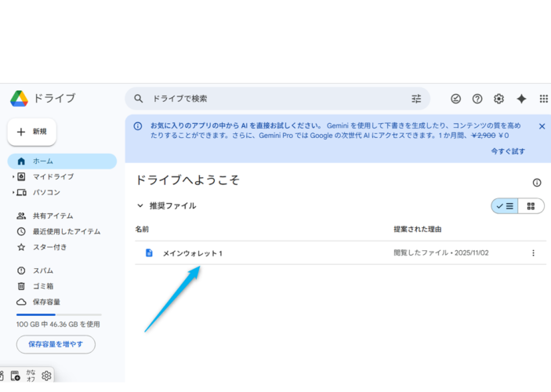This screenshot has height=392, width=551.
Task: Click the ゴミ箱 trash icon
Action: click(21, 286)
